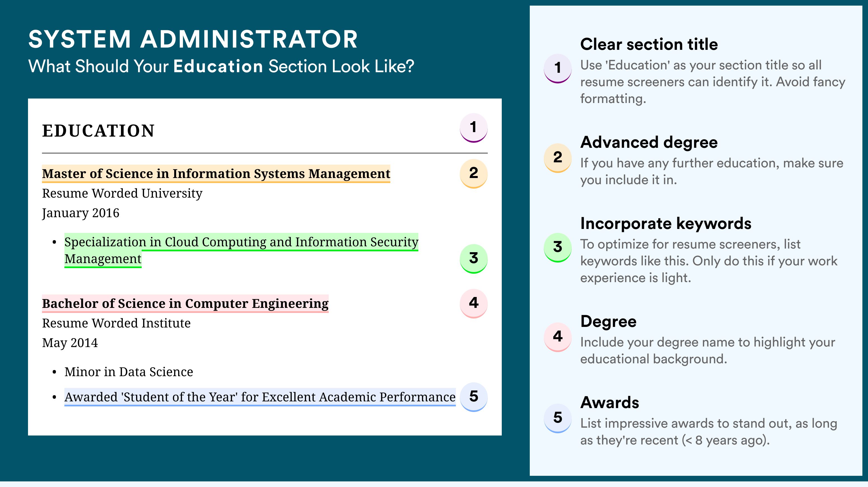Click the highlighted Bachelor of Science in Computer Engineering
The image size is (868, 487).
tap(185, 304)
